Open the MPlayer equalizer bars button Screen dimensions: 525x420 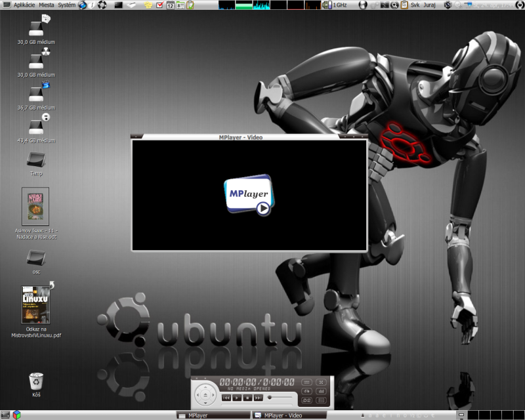[321, 391]
